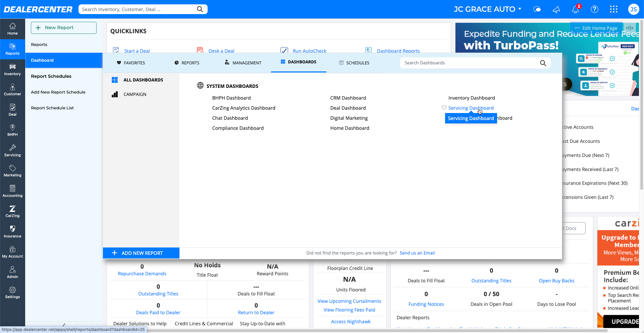Open the apps grid launcher

click(x=614, y=9)
